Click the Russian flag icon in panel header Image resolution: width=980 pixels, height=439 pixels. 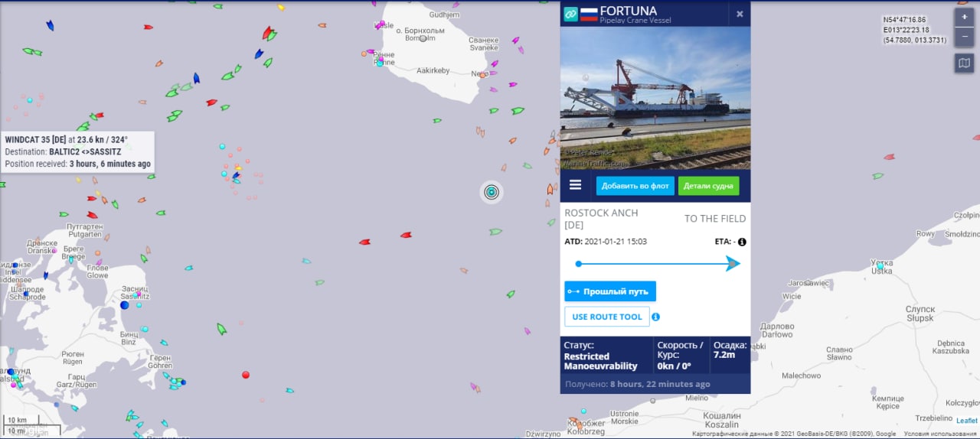[589, 13]
